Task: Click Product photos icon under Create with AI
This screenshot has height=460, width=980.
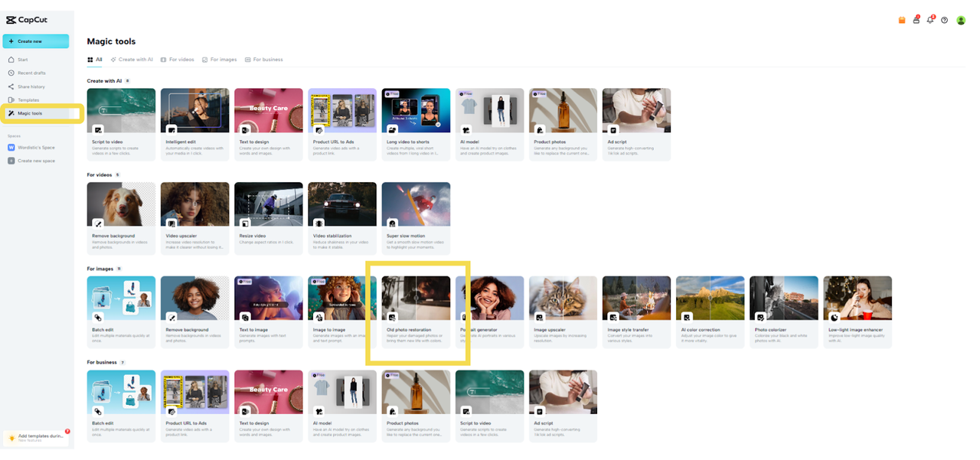Action: (x=539, y=130)
